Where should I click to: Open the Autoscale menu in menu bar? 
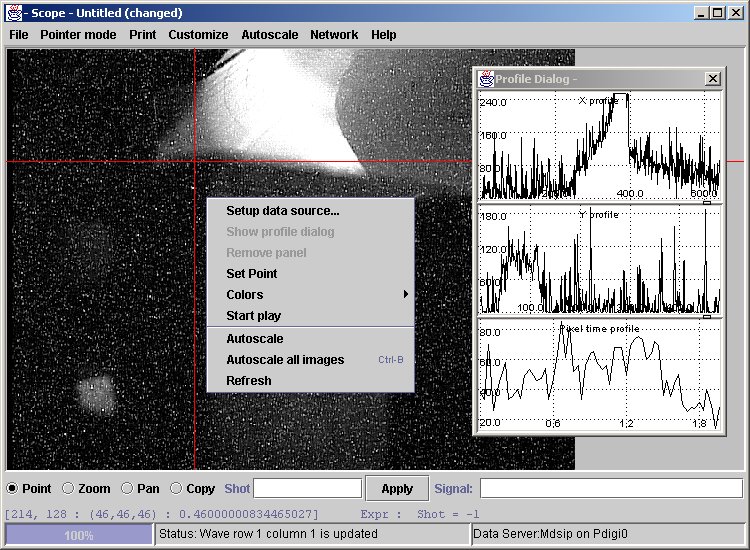point(269,34)
